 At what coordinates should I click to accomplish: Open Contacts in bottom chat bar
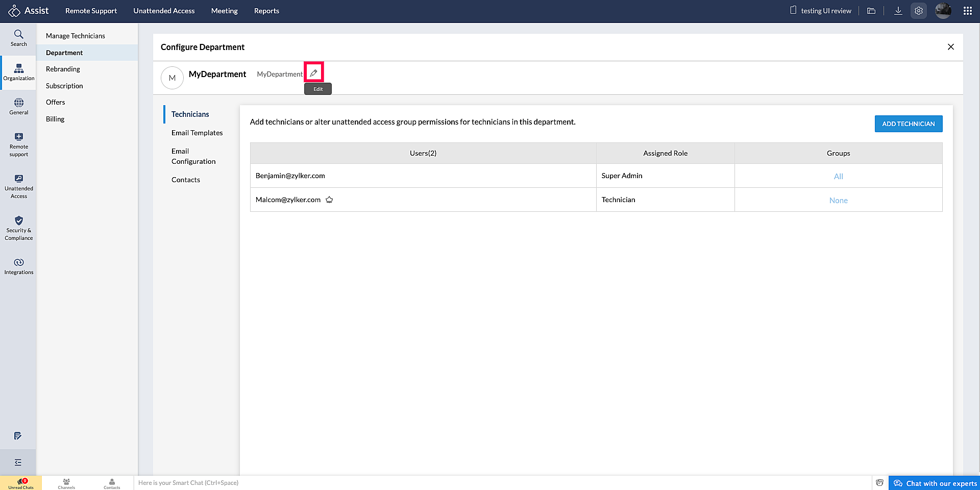[112, 483]
